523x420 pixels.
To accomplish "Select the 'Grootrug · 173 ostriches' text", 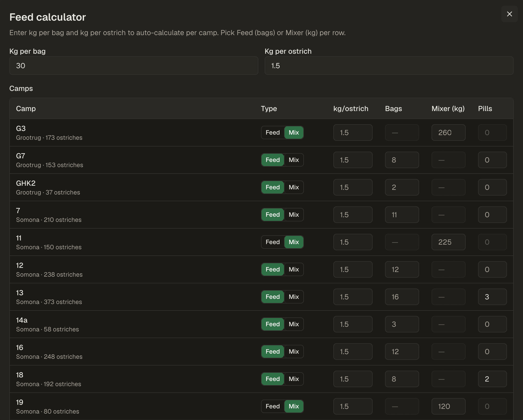I will [49, 138].
